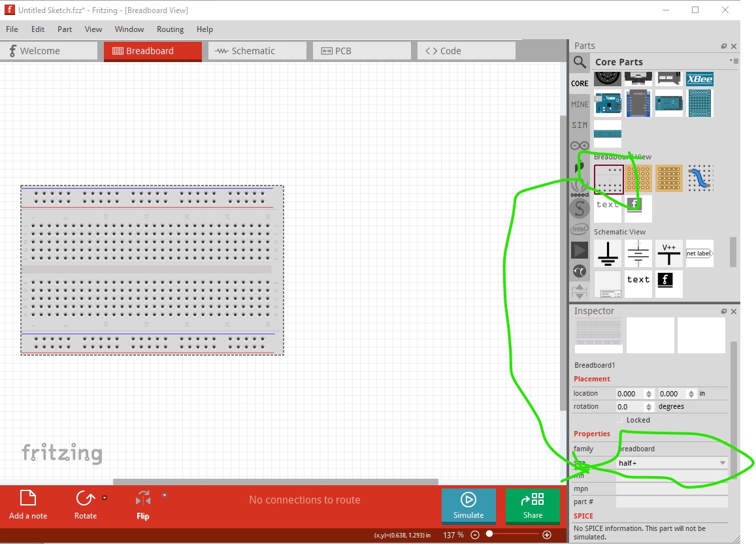
Task: Pick the battery symbol part
Action: 638,253
